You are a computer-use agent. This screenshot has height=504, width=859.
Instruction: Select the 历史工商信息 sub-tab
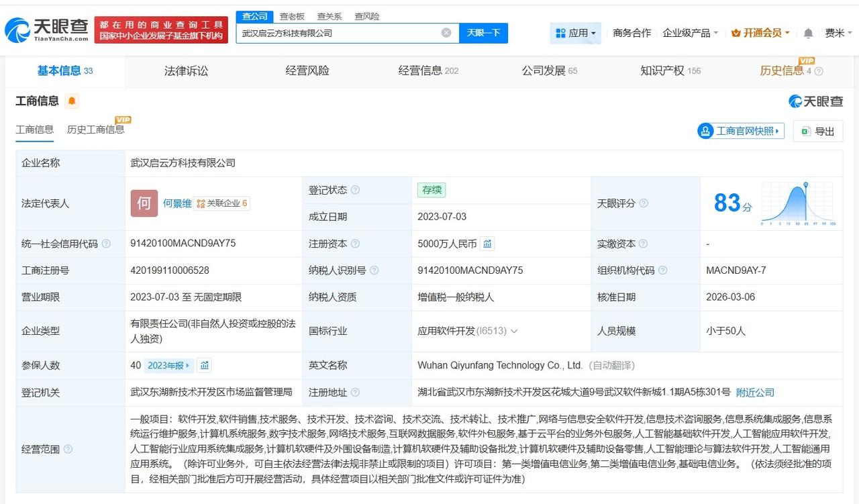(95, 130)
